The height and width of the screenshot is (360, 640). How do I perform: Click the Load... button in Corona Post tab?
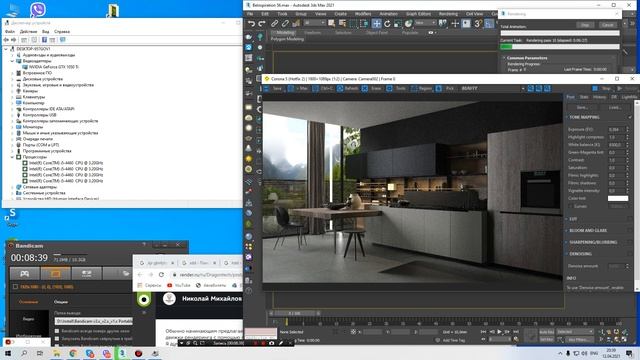click(x=615, y=107)
